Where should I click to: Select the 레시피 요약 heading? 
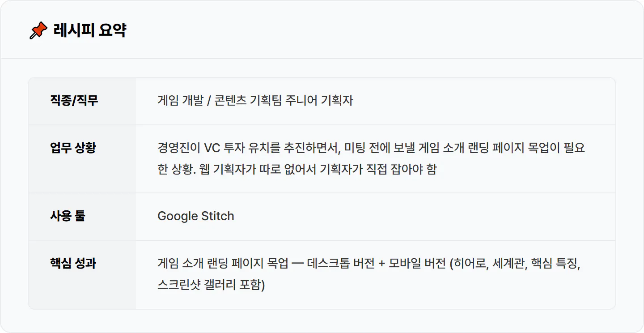point(89,30)
